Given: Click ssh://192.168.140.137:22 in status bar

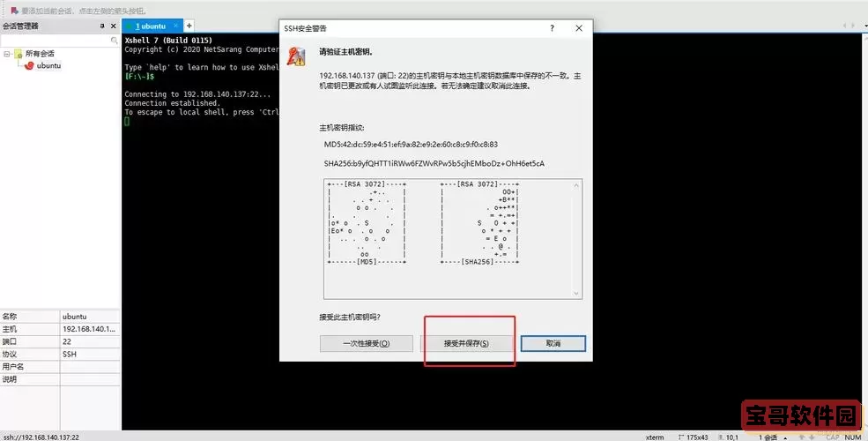Looking at the screenshot, I should click(41, 437).
